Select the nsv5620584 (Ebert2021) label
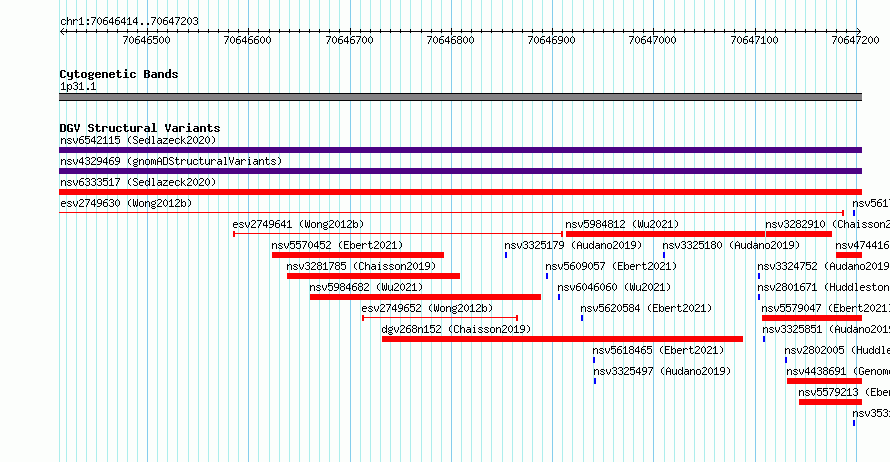The width and height of the screenshot is (890, 462). pyautogui.click(x=646, y=308)
